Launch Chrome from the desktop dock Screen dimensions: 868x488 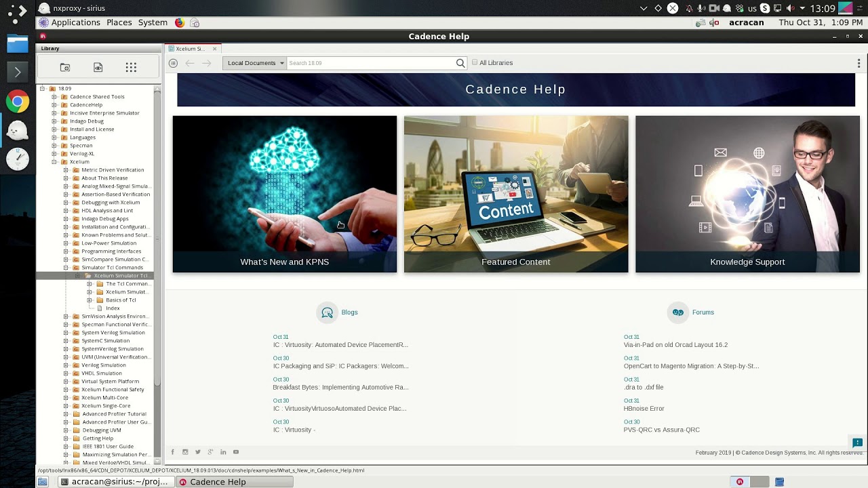[x=18, y=102]
